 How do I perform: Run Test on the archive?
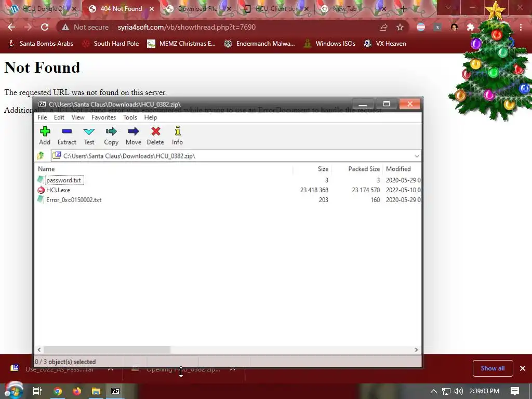pos(89,136)
